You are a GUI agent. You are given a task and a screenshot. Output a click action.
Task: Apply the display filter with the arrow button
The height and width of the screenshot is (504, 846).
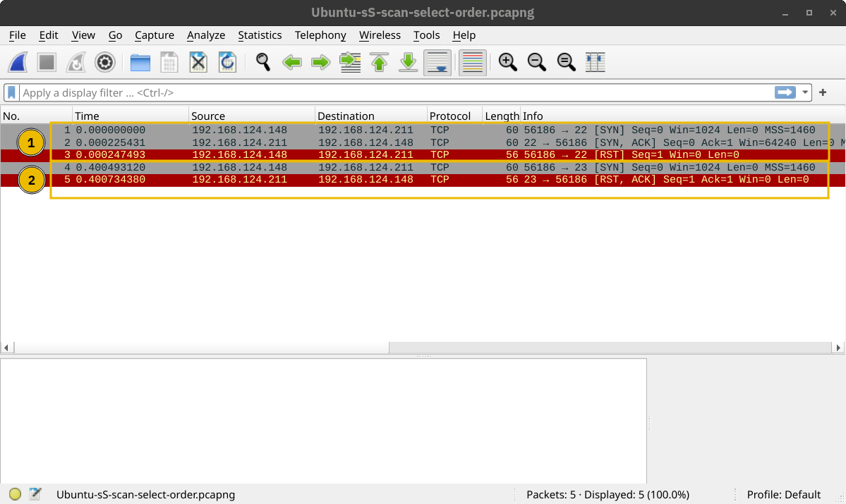click(785, 92)
